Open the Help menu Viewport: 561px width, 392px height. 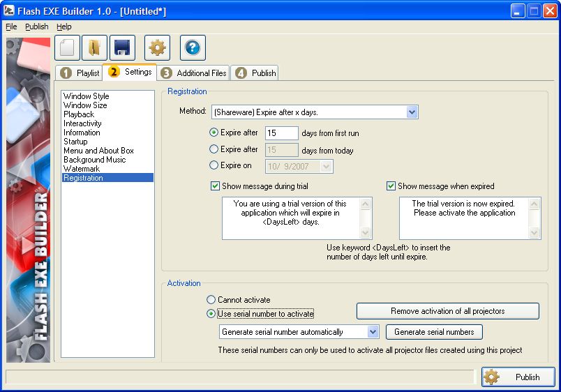[x=64, y=27]
